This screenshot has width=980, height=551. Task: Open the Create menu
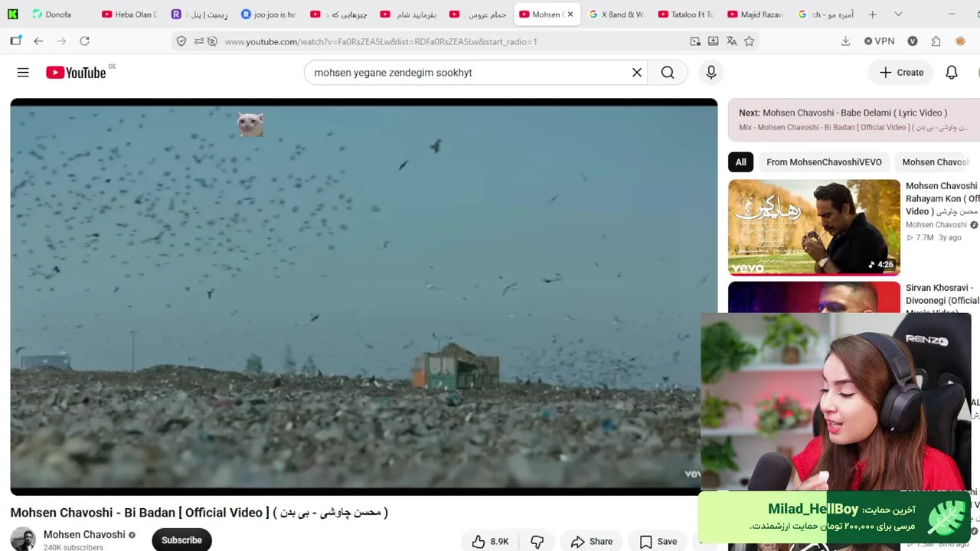click(901, 73)
